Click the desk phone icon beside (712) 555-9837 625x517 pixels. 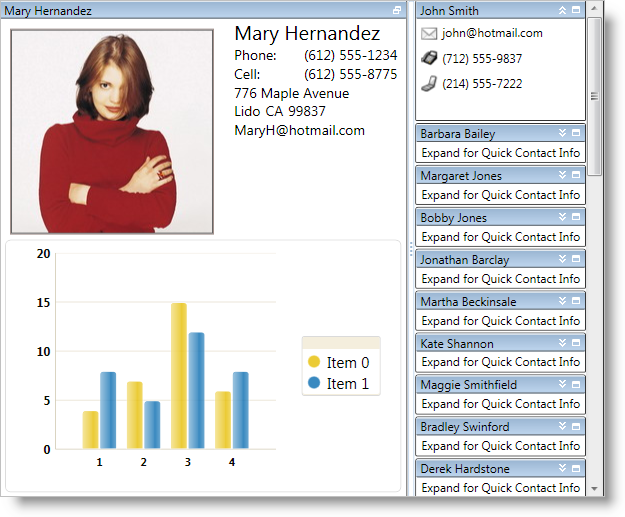(x=429, y=58)
